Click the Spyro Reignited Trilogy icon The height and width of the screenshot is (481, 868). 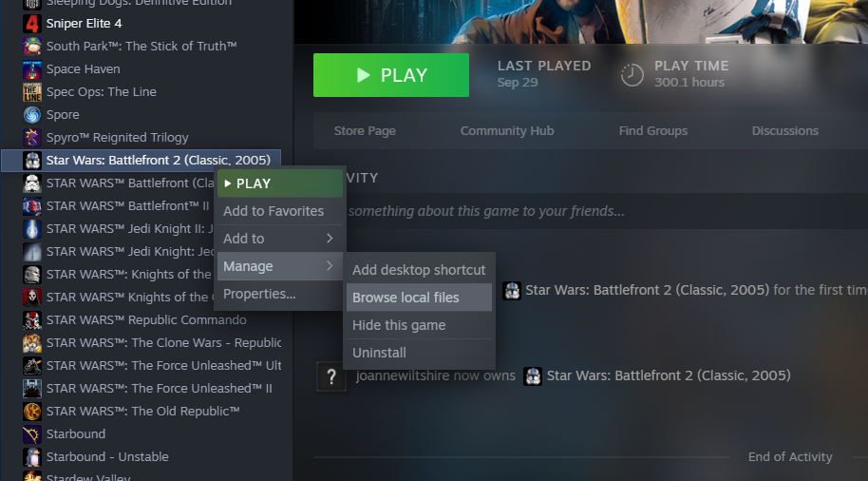pos(32,138)
